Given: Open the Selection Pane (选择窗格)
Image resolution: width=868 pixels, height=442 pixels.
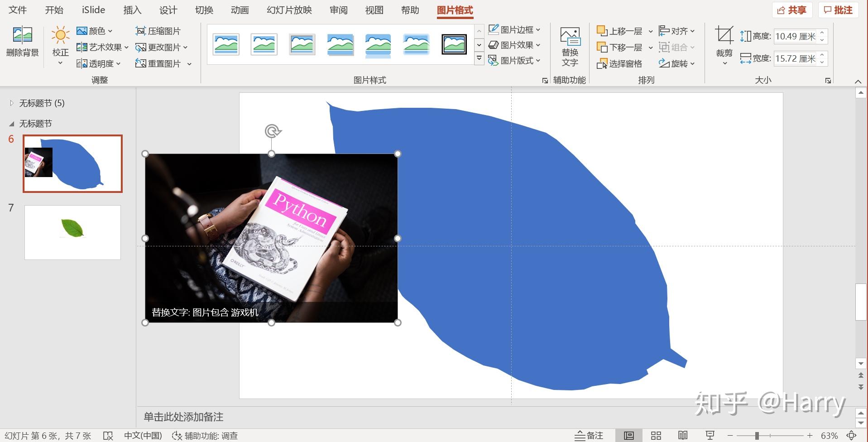Looking at the screenshot, I should 619,63.
